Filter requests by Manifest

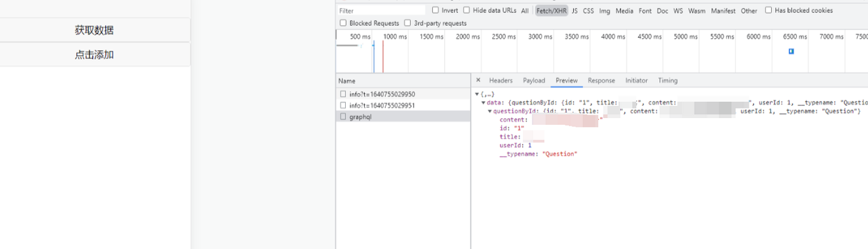pyautogui.click(x=724, y=11)
